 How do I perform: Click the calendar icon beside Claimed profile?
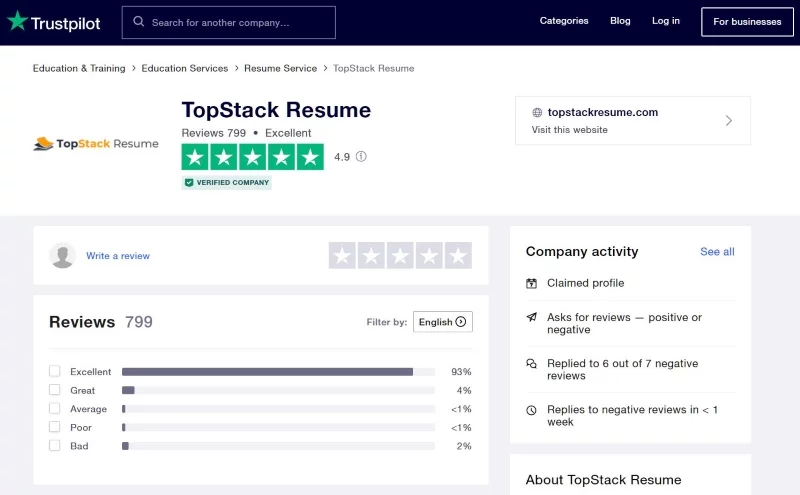[531, 283]
